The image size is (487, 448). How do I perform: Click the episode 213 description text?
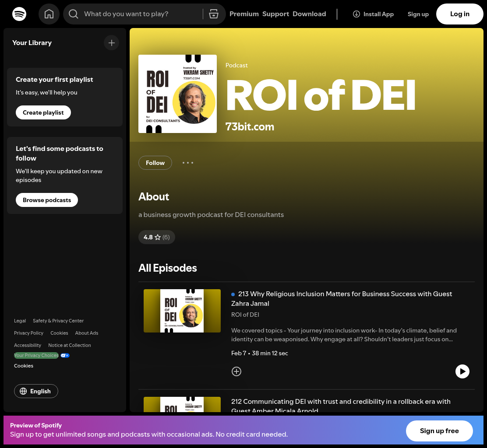coord(344,335)
